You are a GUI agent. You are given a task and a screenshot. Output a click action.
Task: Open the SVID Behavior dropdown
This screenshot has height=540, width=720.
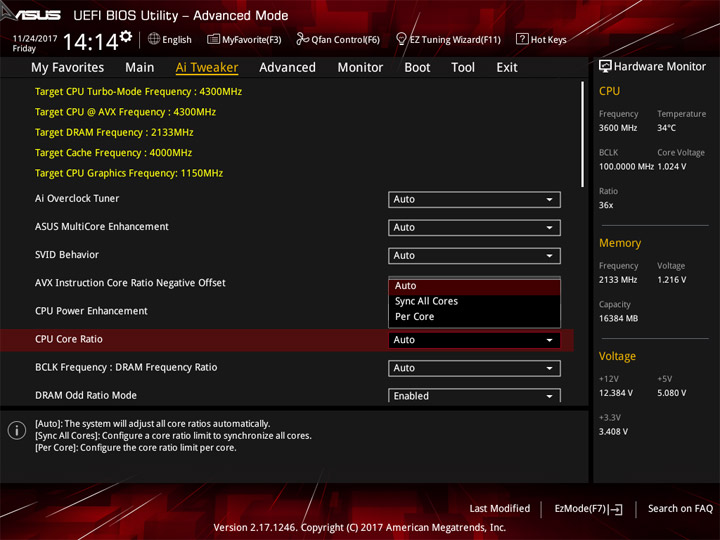tap(474, 255)
